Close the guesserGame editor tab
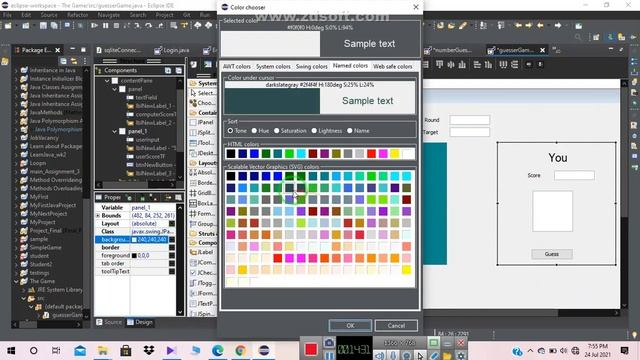This screenshot has width=640, height=360. 542,50
